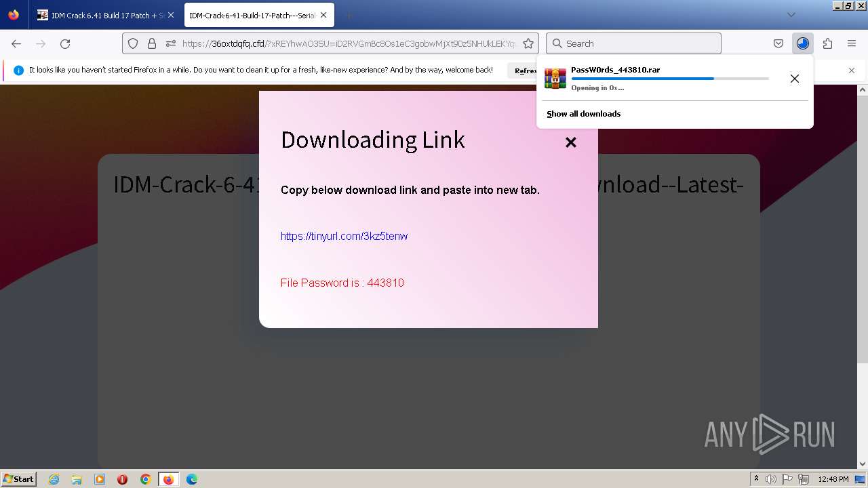Open the volume speaker tray icon
Image resolution: width=868 pixels, height=488 pixels.
pyautogui.click(x=771, y=479)
